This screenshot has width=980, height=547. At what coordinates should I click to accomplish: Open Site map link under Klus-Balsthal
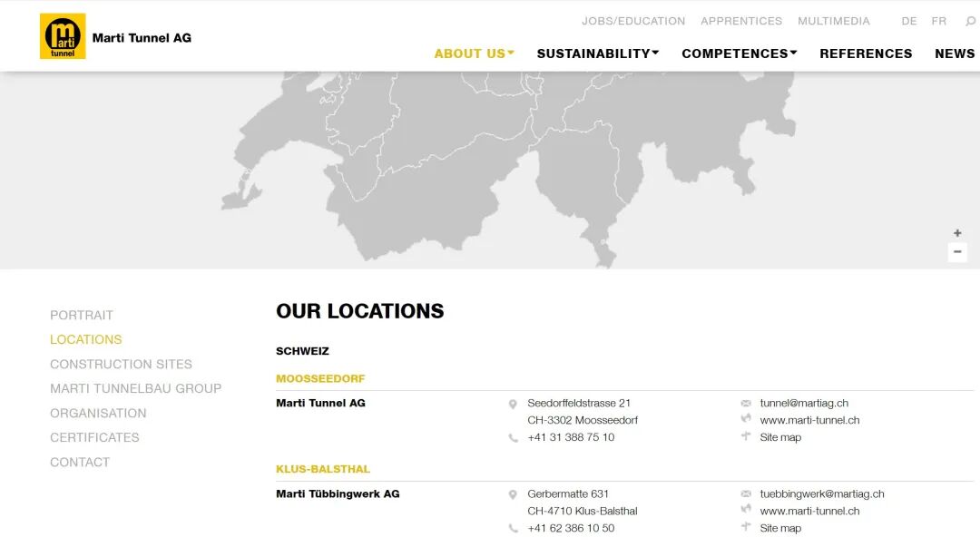point(780,528)
